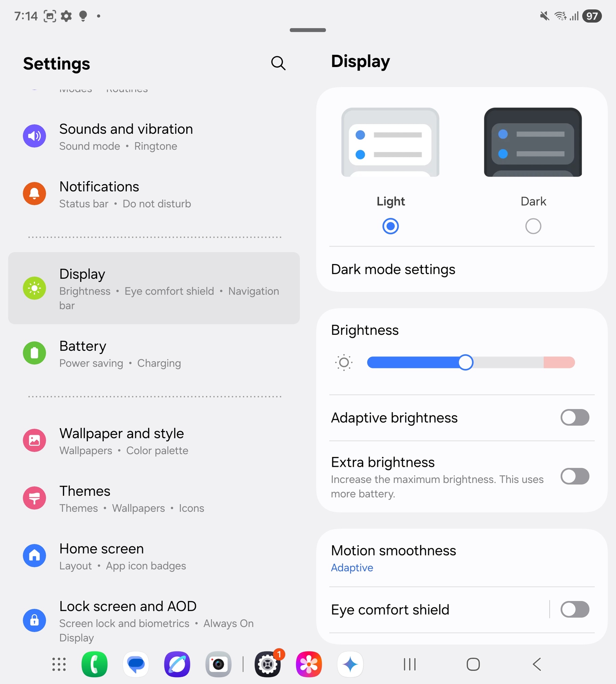Toggle the Eye comfort shield switch
This screenshot has width=616, height=684.
click(575, 609)
